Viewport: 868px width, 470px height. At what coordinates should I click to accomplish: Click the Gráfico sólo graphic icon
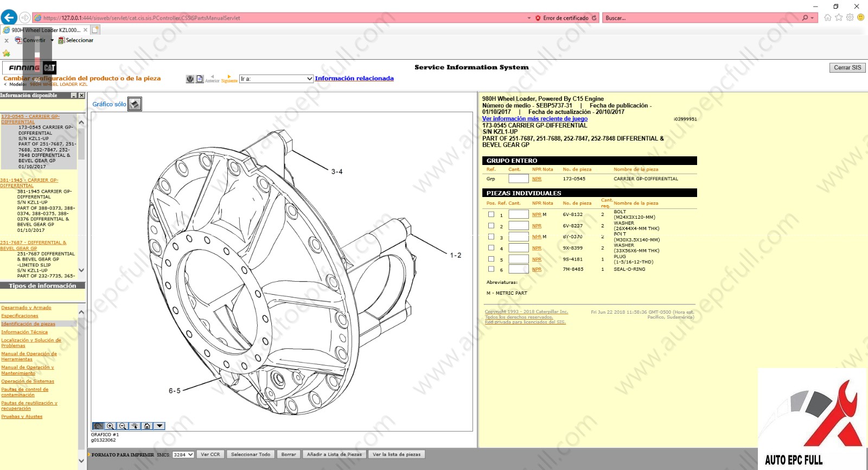(x=135, y=104)
